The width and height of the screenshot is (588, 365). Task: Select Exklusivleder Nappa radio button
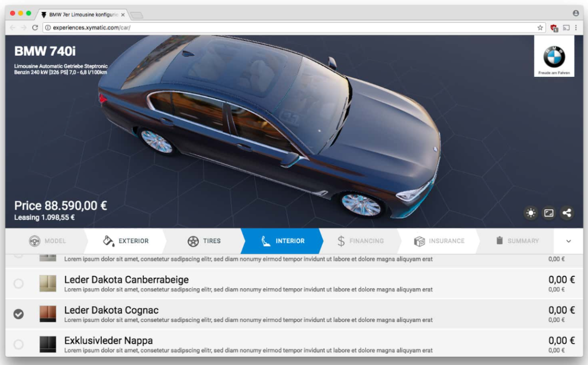tap(19, 344)
